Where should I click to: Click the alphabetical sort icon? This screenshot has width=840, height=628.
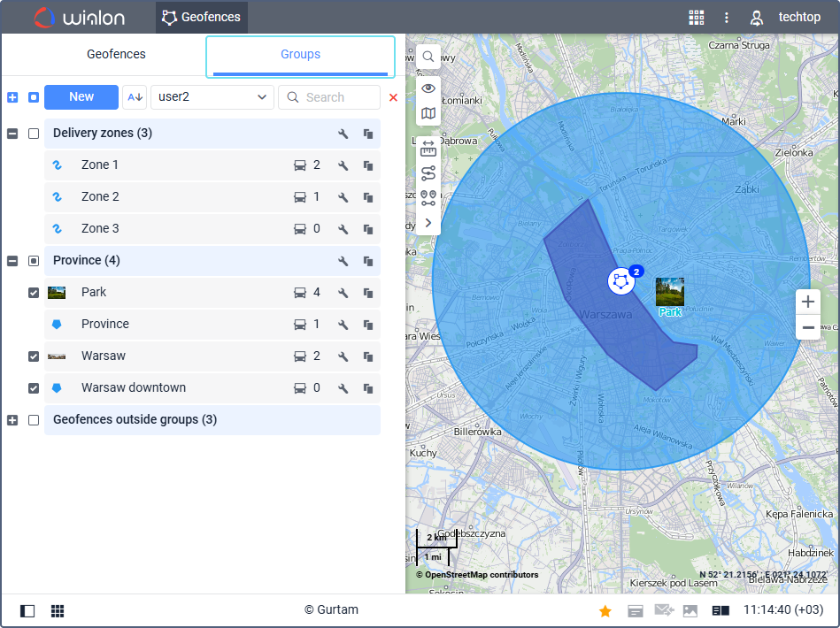tap(135, 97)
